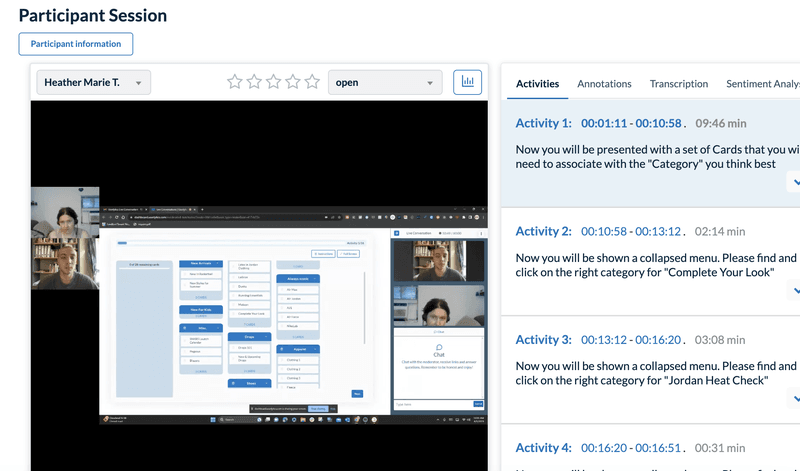Image resolution: width=800 pixels, height=471 pixels.
Task: Jump to Activity 3 start time 00:13:12
Action: click(x=604, y=339)
